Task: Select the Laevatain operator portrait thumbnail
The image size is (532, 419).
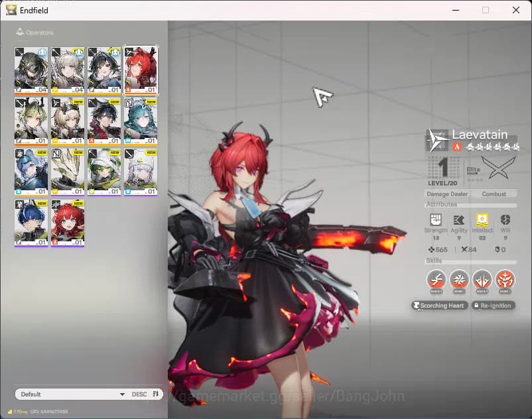Action: [x=140, y=68]
